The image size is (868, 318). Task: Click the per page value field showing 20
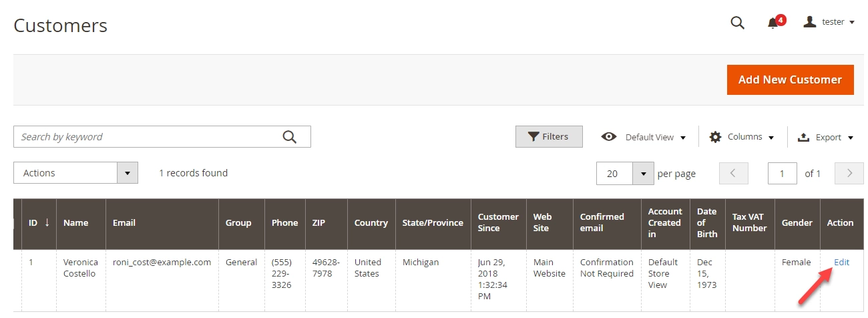coord(615,174)
